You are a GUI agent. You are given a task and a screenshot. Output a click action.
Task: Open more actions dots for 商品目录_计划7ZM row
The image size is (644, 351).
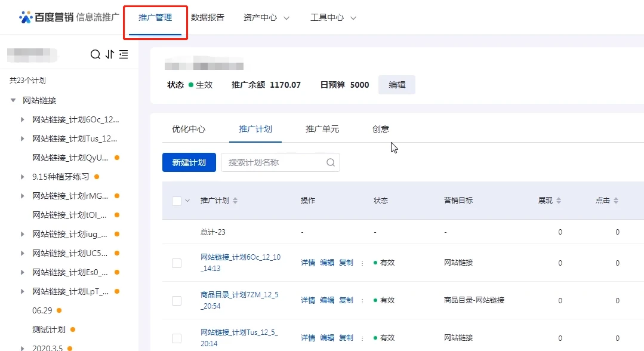pyautogui.click(x=362, y=300)
